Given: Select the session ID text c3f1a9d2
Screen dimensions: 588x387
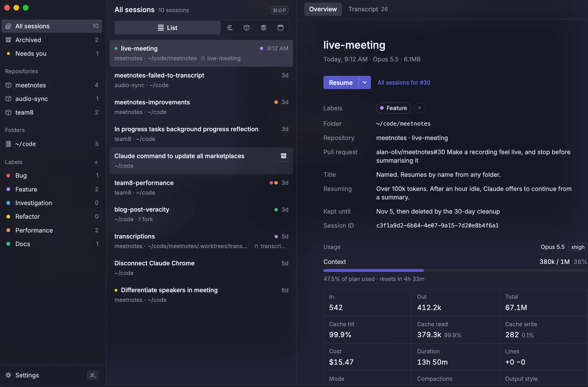Looking at the screenshot, I should click(x=437, y=225).
